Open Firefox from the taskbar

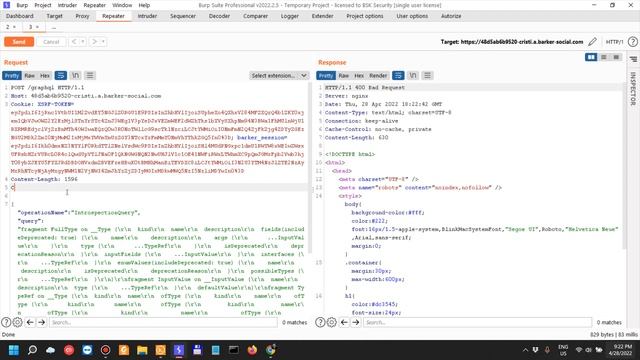pos(252,350)
